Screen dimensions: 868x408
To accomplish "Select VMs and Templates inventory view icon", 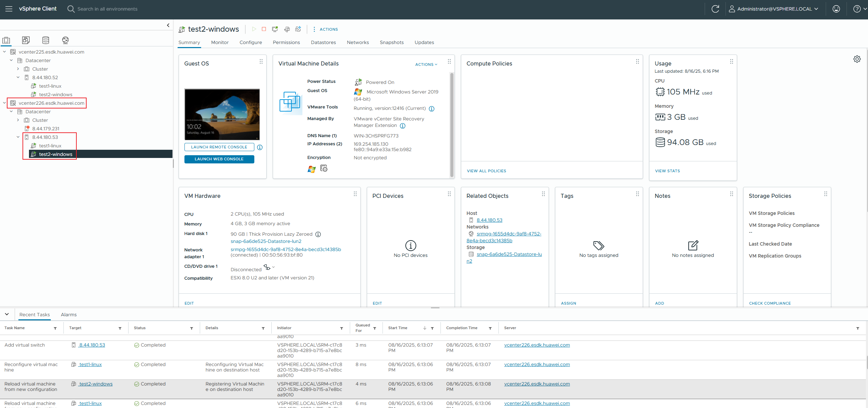I will (x=26, y=40).
